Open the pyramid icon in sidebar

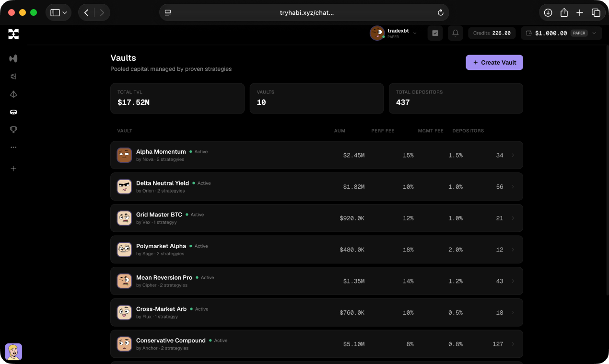click(x=13, y=94)
